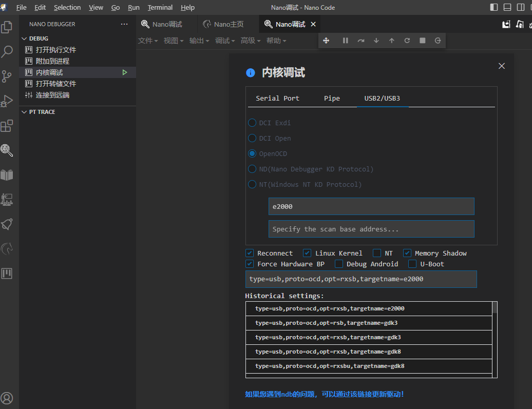Open the Search view in activity bar
Viewport: 532px width, 409px height.
[x=7, y=51]
